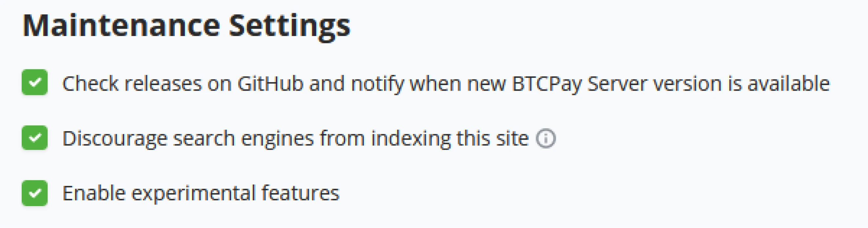Uncheck the Check releases on GitHub checkbox
Screen dimensions: 868x228
pyautogui.click(x=35, y=82)
